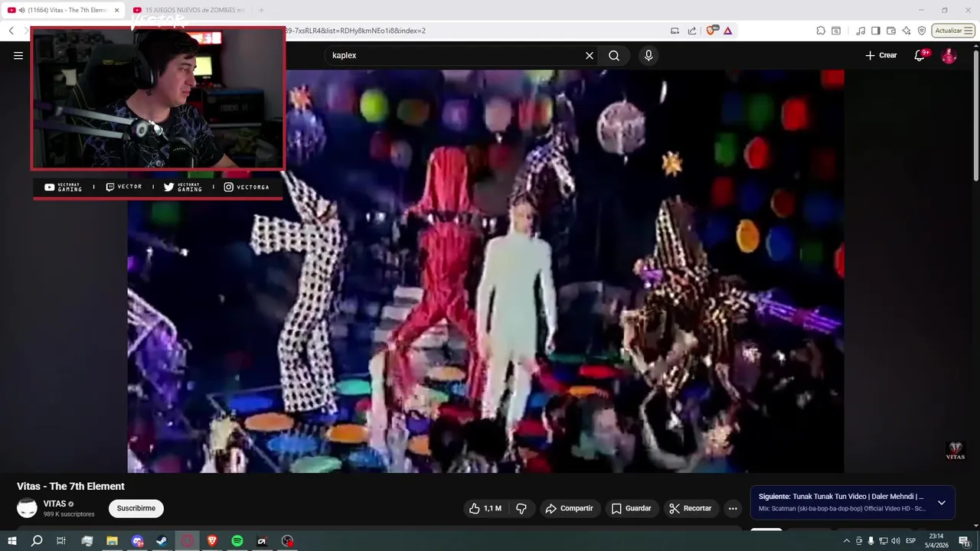Viewport: 980px width, 551px height.
Task: Open Steam from the taskbar
Action: [162, 541]
